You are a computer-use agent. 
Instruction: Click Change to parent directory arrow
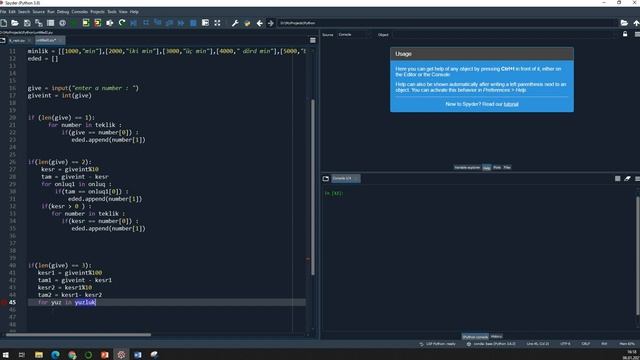coord(636,23)
